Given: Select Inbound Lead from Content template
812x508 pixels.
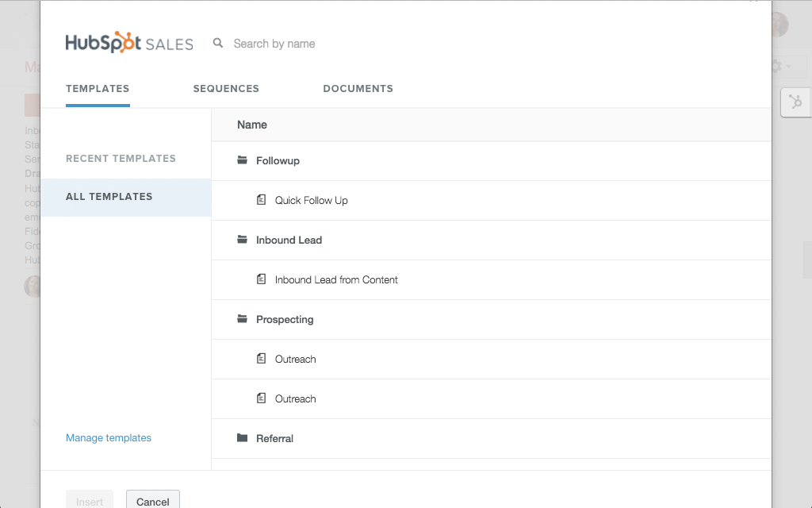Looking at the screenshot, I should tap(491, 280).
